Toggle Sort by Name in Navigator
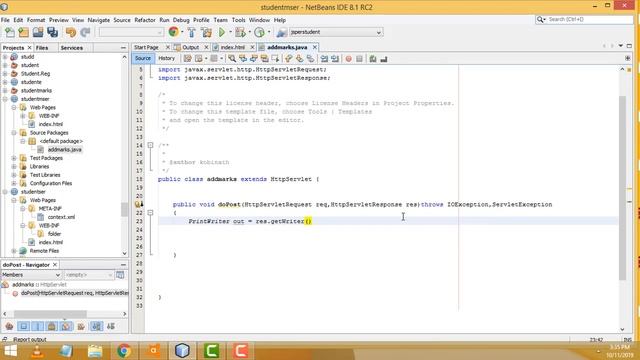The width and height of the screenshot is (640, 360). click(x=97, y=326)
